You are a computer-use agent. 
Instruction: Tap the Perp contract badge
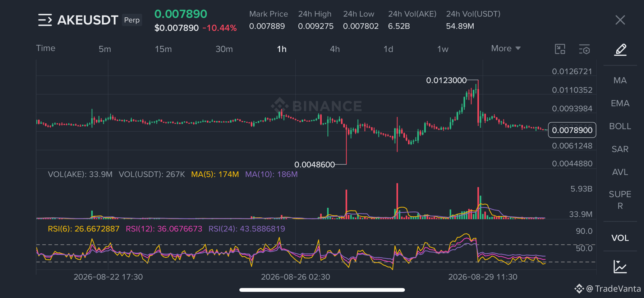click(x=132, y=20)
